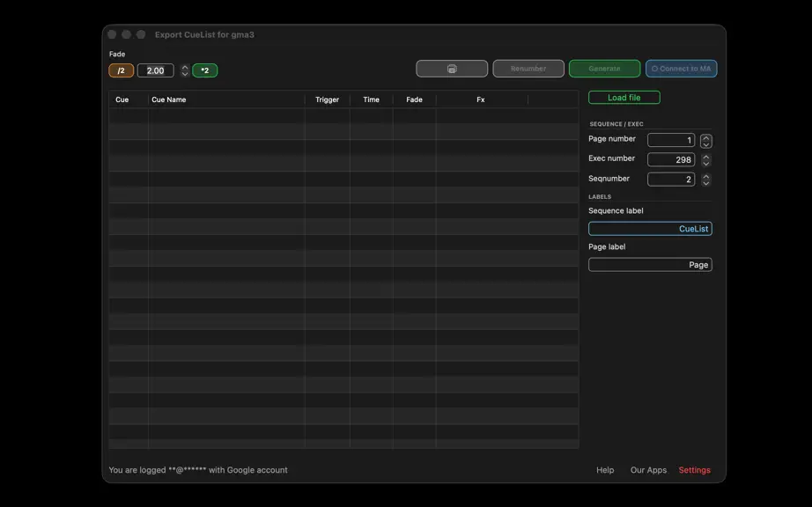The image size is (812, 507).
Task: Click the Seqnumber stepper
Action: [705, 180]
